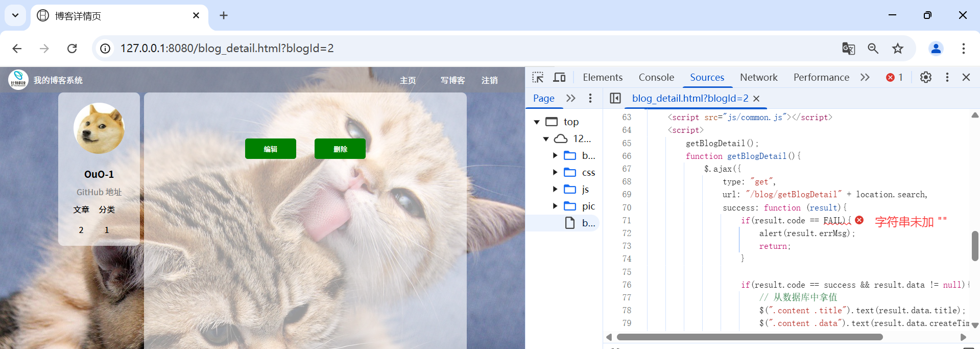Toggle the hide navigator sidebar icon

click(615, 98)
